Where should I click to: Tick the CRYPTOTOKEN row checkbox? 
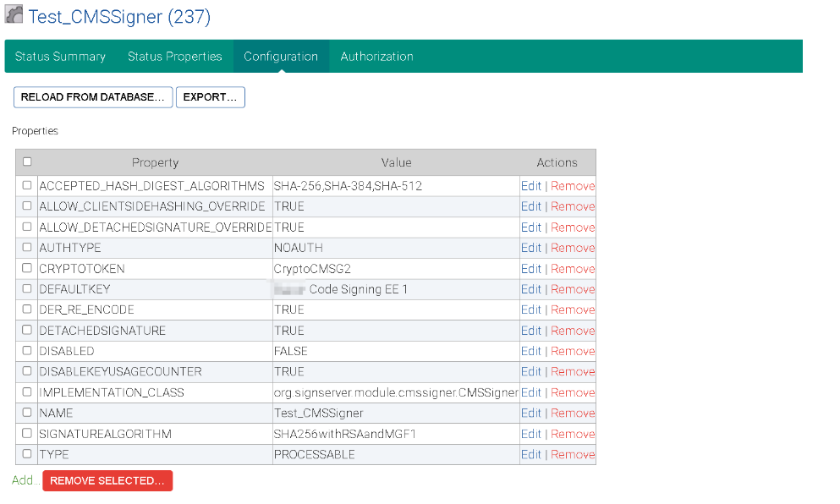click(27, 268)
